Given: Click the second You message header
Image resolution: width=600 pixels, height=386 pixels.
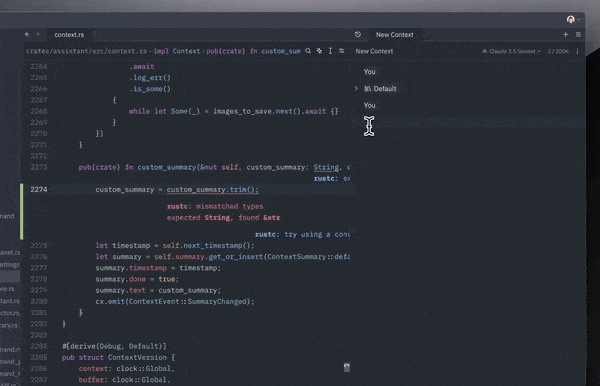Looking at the screenshot, I should pyautogui.click(x=369, y=105).
